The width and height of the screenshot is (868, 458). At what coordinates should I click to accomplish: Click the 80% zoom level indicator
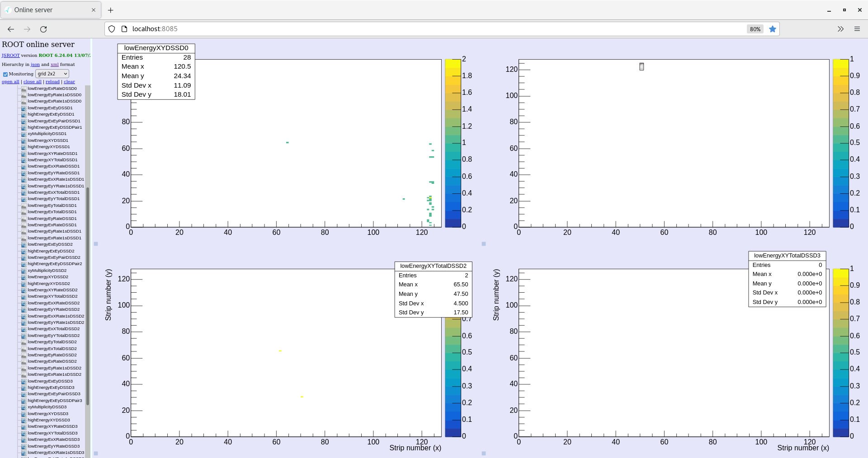point(755,29)
